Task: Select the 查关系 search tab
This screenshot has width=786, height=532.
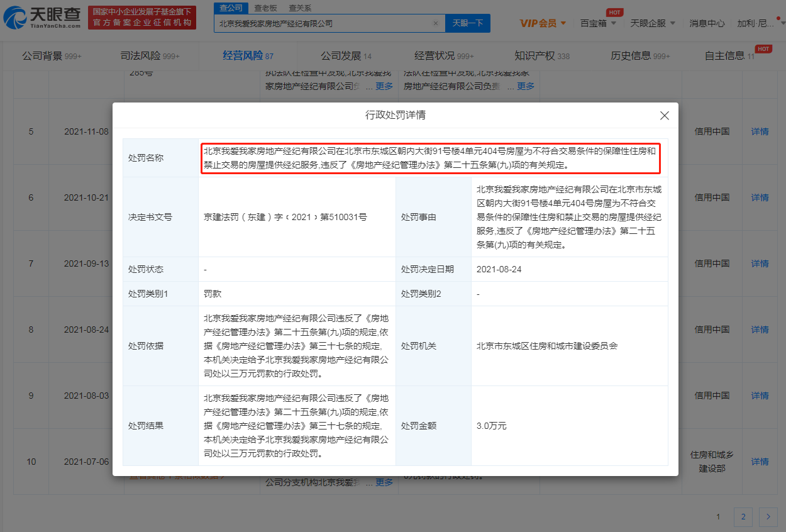Action: [x=300, y=8]
